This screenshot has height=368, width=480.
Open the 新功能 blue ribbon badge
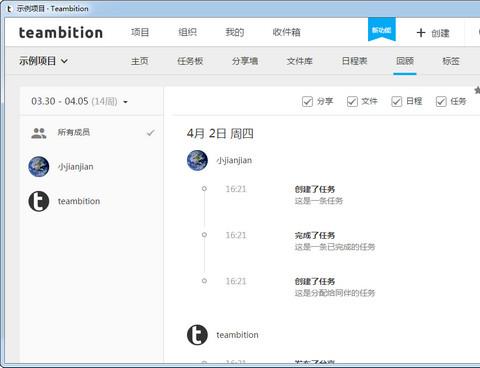click(382, 30)
